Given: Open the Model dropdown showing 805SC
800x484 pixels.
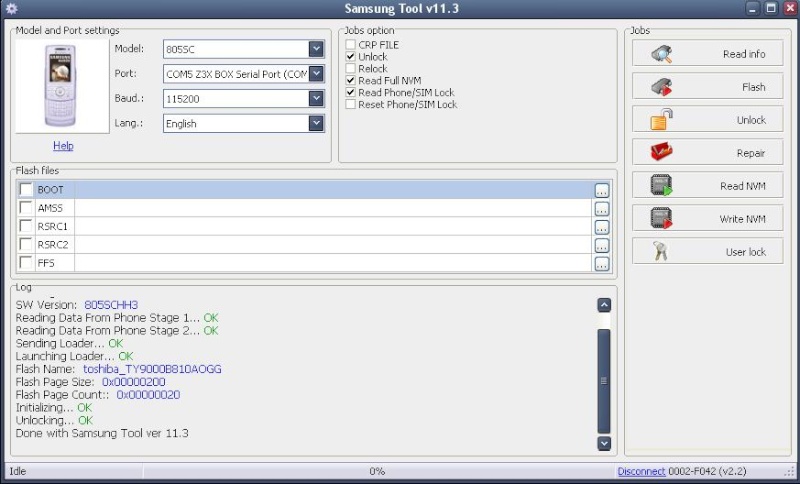Looking at the screenshot, I should click(316, 49).
